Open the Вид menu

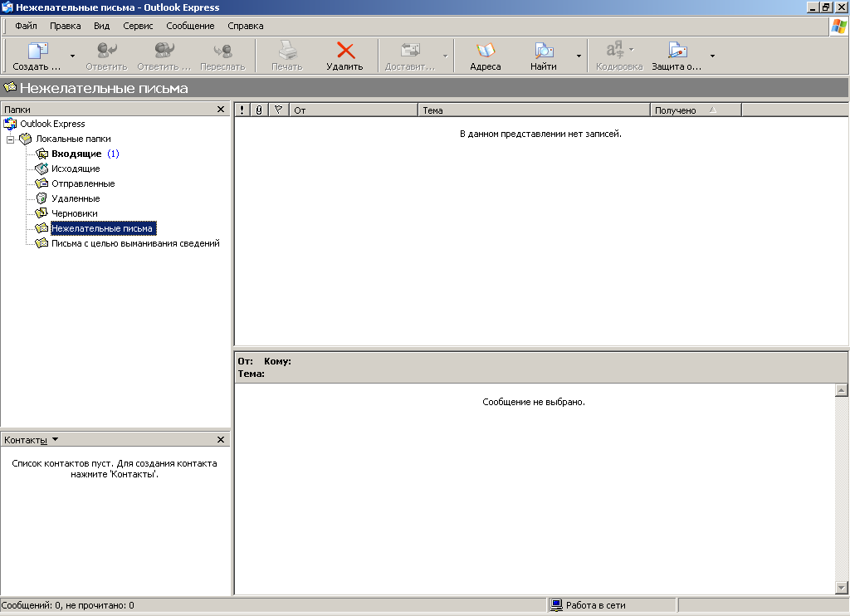click(101, 26)
